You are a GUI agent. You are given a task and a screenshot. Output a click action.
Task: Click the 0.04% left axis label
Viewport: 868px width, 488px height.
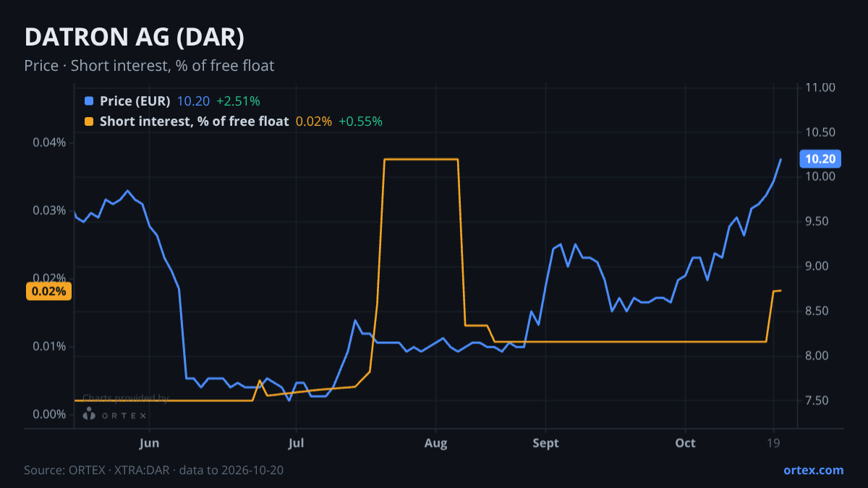49,142
